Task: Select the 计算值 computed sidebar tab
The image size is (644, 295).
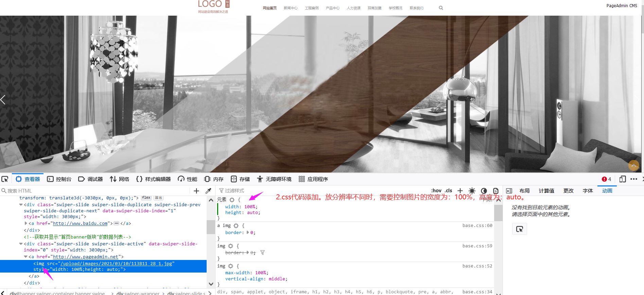Action: point(546,191)
